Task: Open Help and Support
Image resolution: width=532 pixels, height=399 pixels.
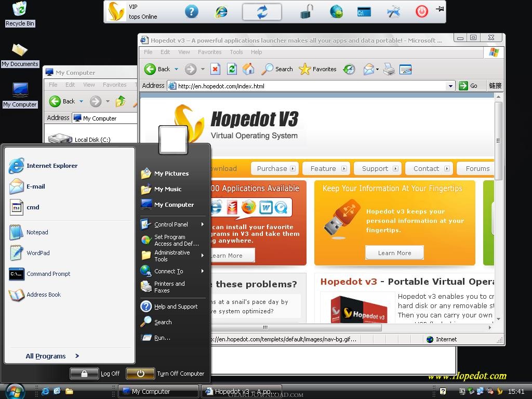Action: [x=169, y=307]
